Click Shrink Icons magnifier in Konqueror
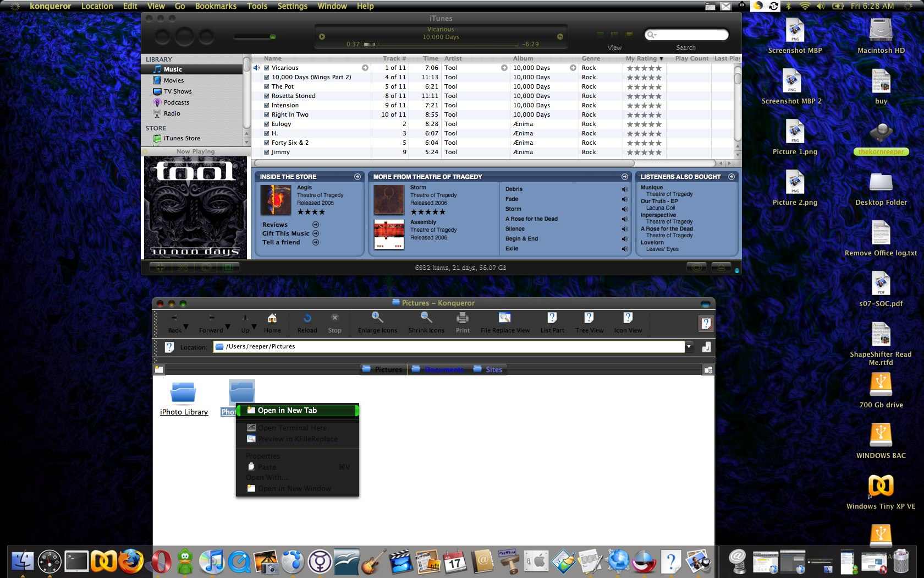Viewport: 924px width, 578px height. tap(426, 318)
